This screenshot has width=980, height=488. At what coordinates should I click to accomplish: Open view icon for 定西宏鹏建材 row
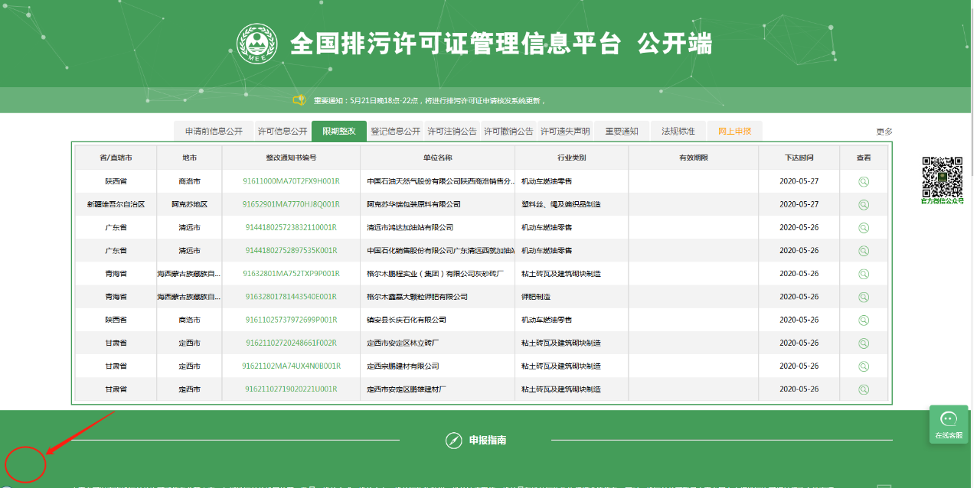click(864, 366)
